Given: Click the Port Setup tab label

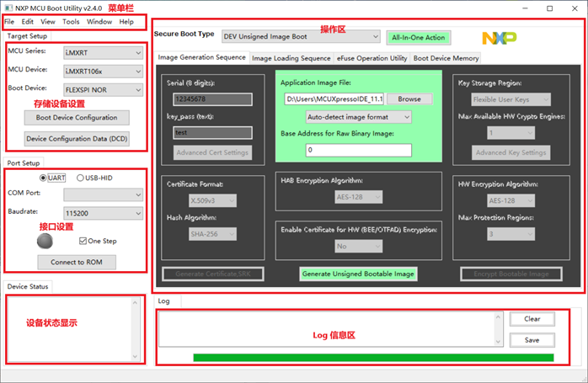Looking at the screenshot, I should (x=24, y=163).
